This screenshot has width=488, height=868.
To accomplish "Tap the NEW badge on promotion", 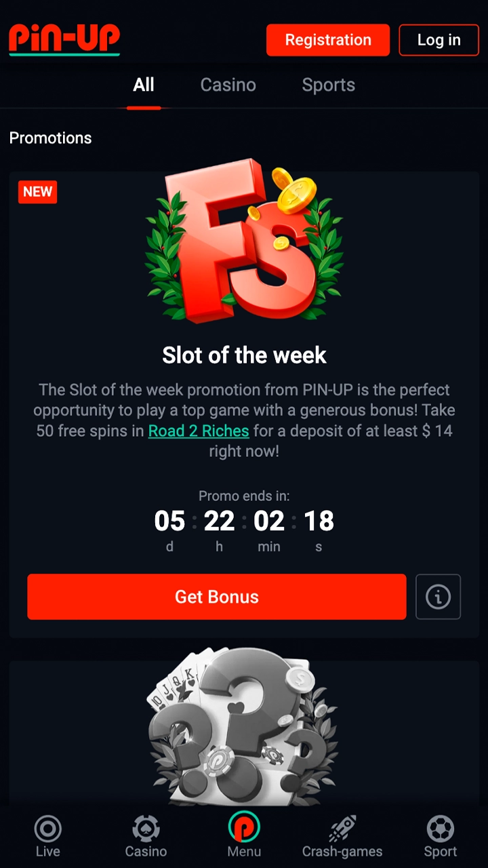I will pos(38,192).
